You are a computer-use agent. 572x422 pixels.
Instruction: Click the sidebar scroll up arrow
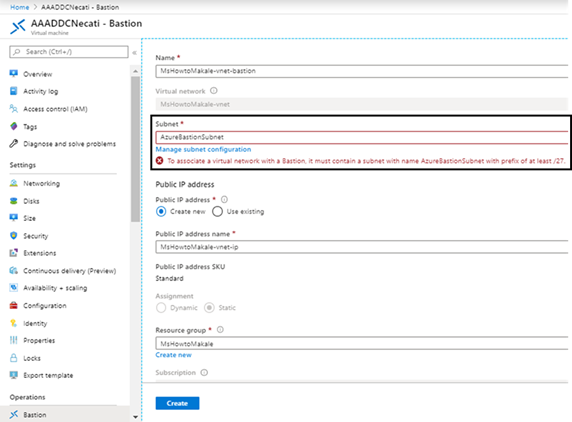135,71
